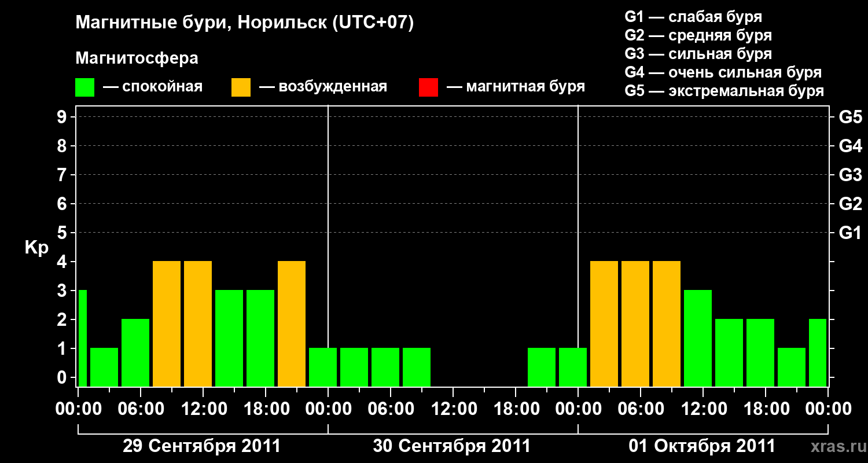The width and height of the screenshot is (868, 463).
Task: Click the 18:00 time label under 29 September
Action: (x=266, y=409)
